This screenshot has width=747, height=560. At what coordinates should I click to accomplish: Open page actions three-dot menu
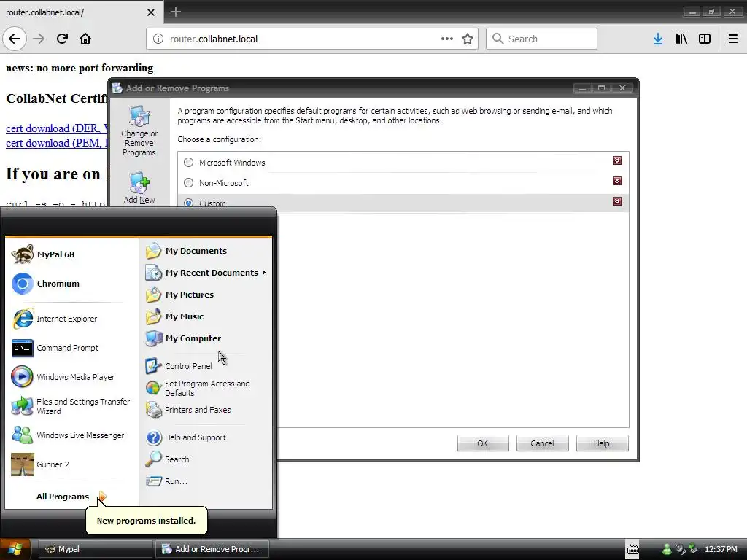[x=447, y=39]
